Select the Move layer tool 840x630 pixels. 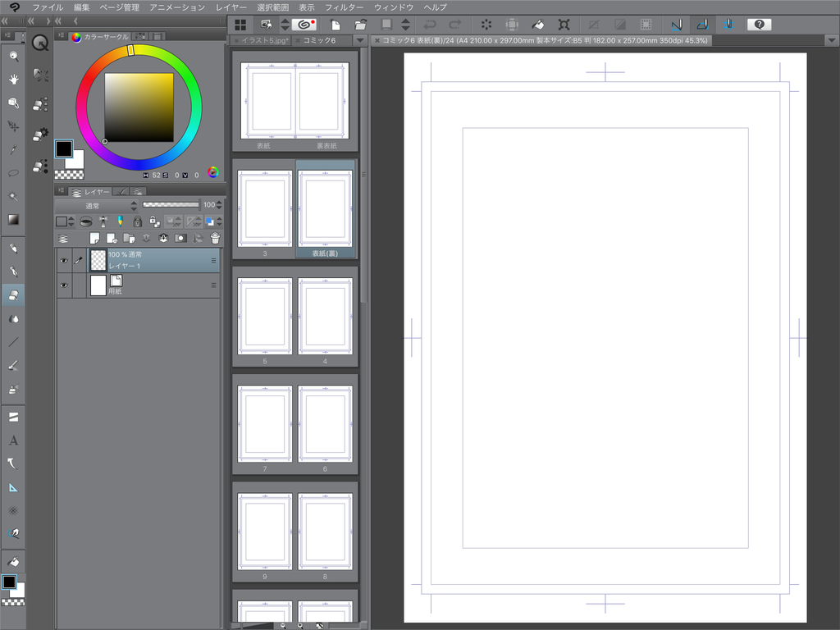pos(13,126)
